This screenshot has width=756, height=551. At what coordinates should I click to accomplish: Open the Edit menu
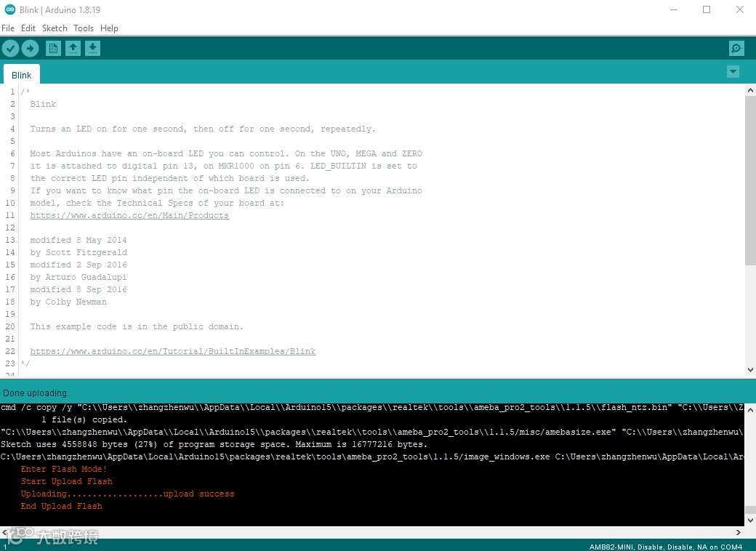[x=28, y=28]
